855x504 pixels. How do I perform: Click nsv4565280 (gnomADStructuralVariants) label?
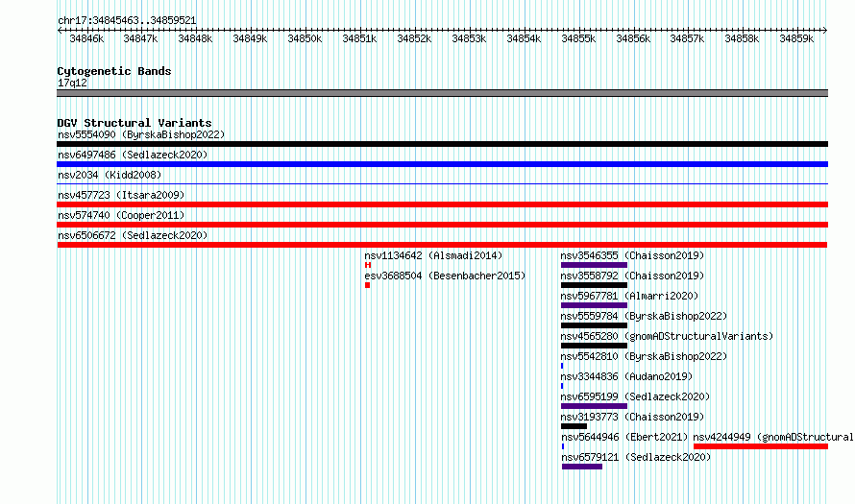[667, 336]
